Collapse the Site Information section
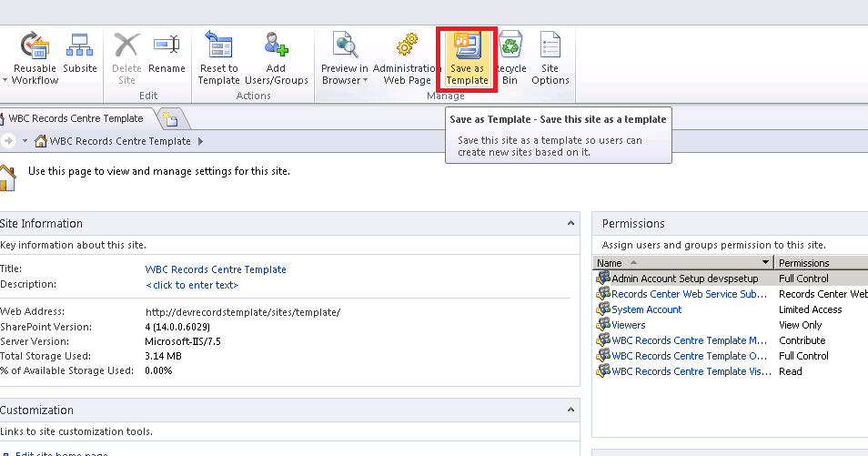This screenshot has width=868, height=456. (570, 223)
